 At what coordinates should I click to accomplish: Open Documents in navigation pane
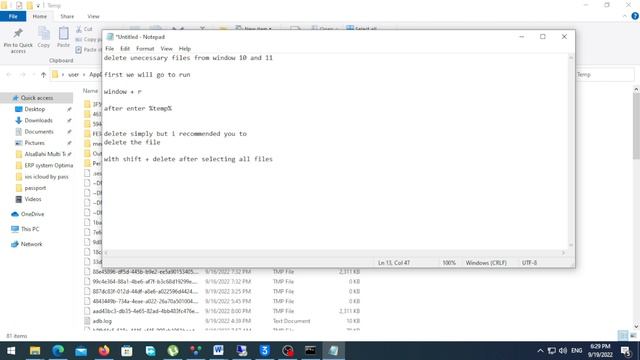39,132
